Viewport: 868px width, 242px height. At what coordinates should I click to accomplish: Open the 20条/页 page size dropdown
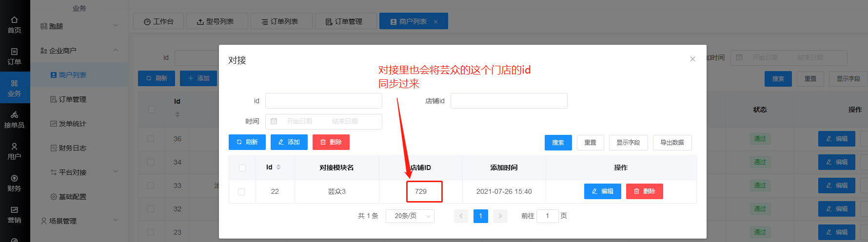tap(410, 216)
